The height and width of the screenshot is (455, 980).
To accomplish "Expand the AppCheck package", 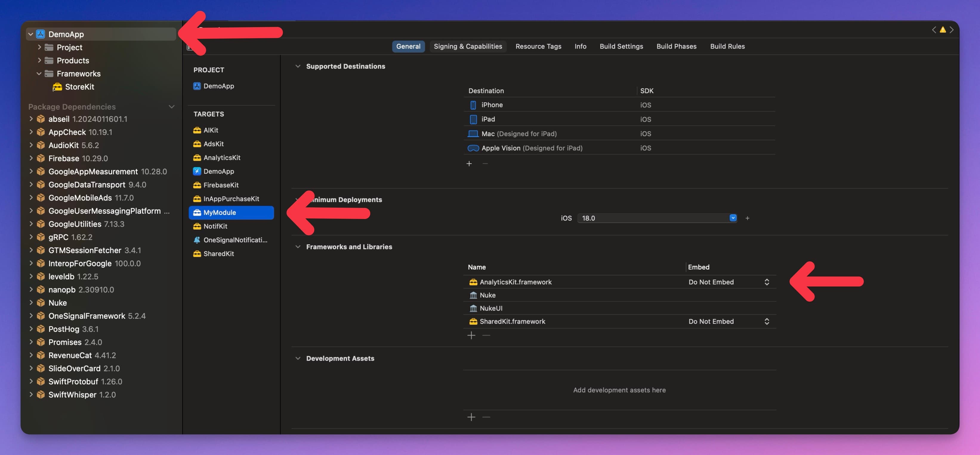I will coord(31,132).
